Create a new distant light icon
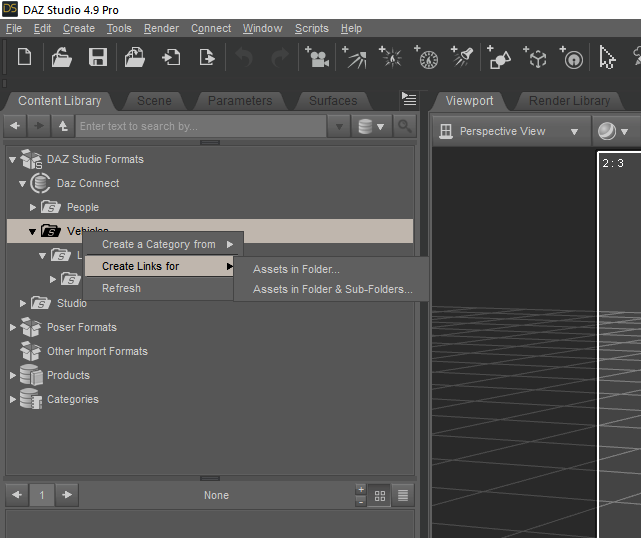This screenshot has width=641, height=538. [354, 57]
